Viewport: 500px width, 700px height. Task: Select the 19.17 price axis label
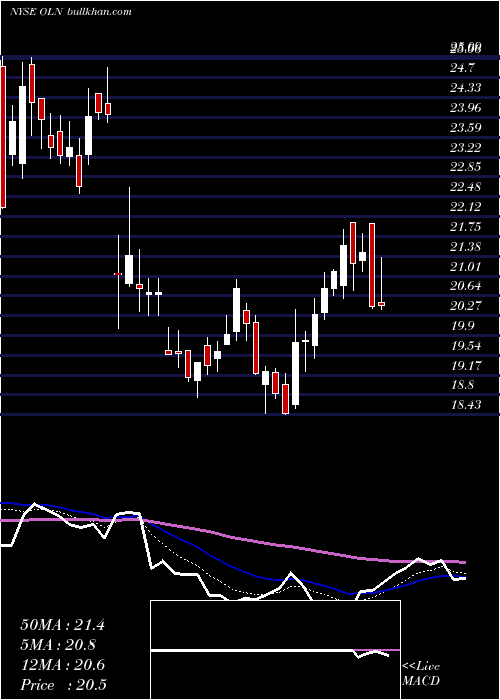[466, 366]
